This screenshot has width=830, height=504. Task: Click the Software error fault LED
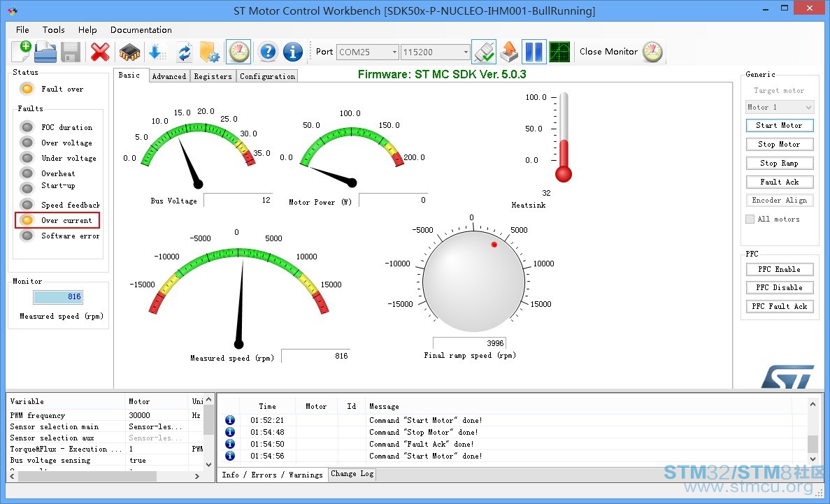click(27, 236)
